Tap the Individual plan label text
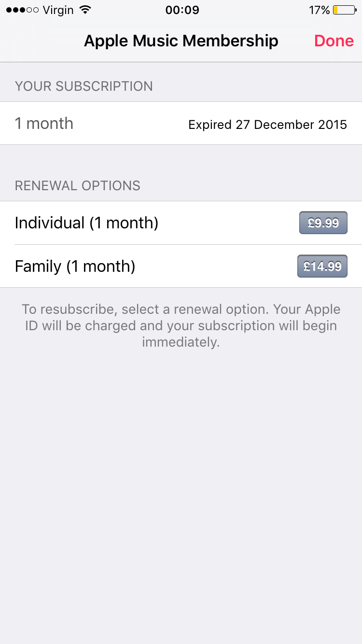362x644 pixels. coord(86,223)
